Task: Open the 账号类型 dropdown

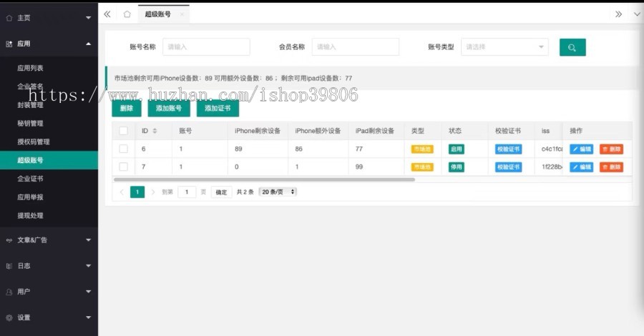Action: [504, 47]
